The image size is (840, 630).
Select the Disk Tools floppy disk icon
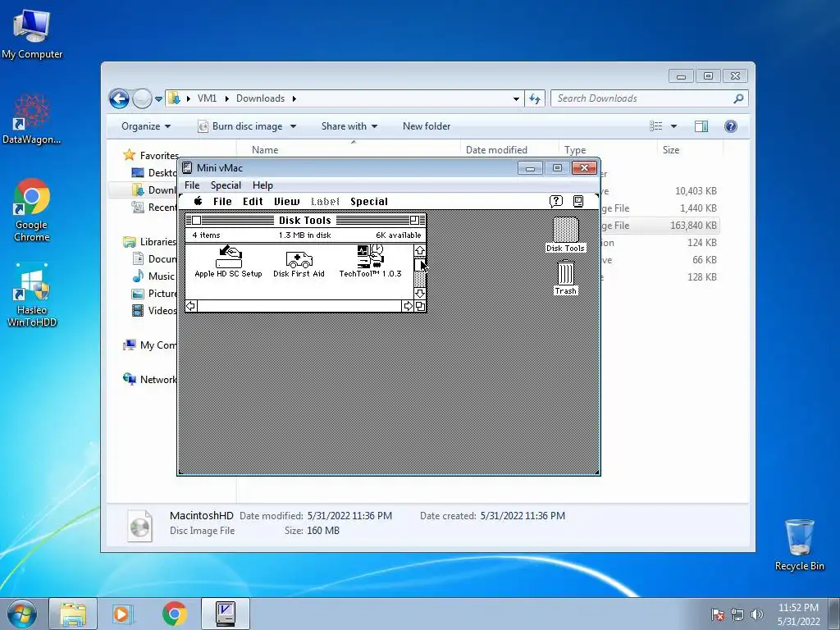coord(565,230)
